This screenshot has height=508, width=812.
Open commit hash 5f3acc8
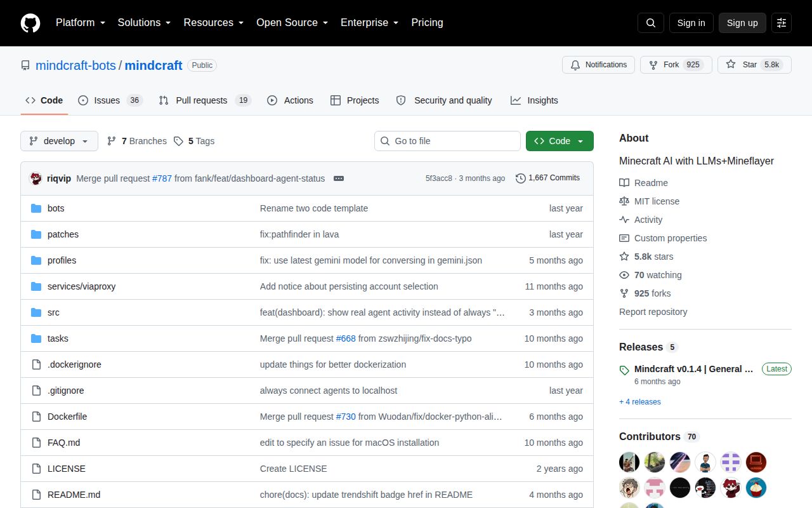[439, 178]
